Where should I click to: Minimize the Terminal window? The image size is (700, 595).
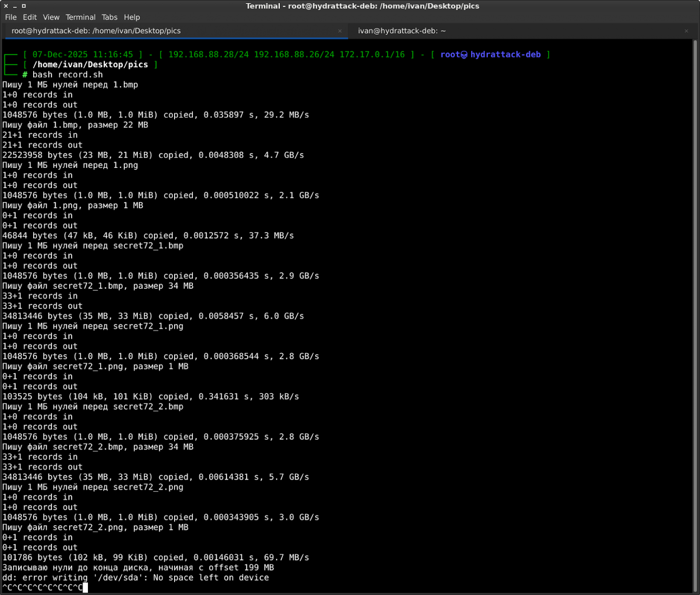tap(15, 6)
